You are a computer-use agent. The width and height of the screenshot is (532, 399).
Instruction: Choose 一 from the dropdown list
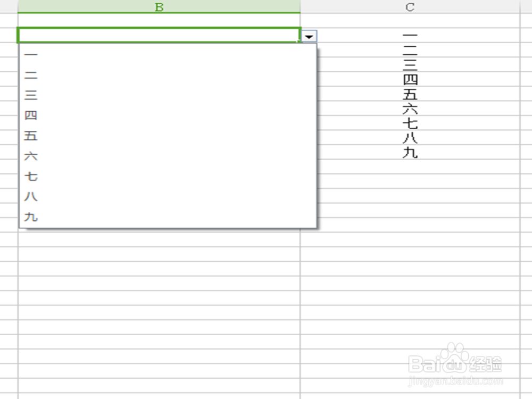click(x=168, y=55)
